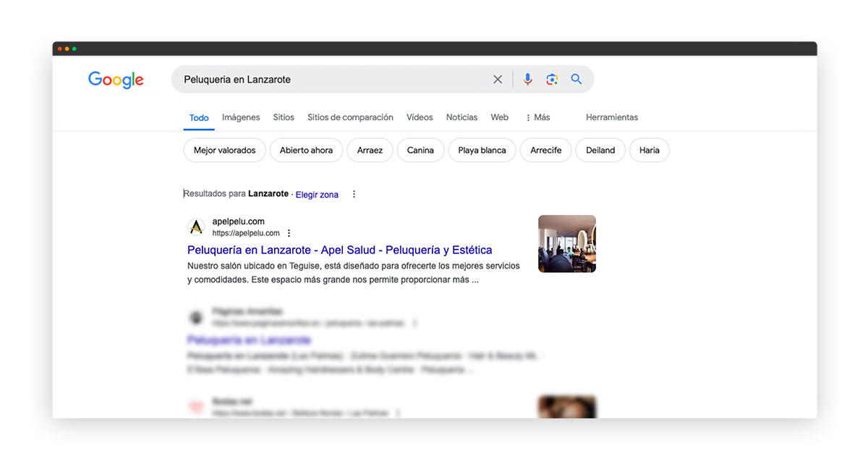Open Google Lens image search
The height and width of the screenshot is (456, 868).
552,80
